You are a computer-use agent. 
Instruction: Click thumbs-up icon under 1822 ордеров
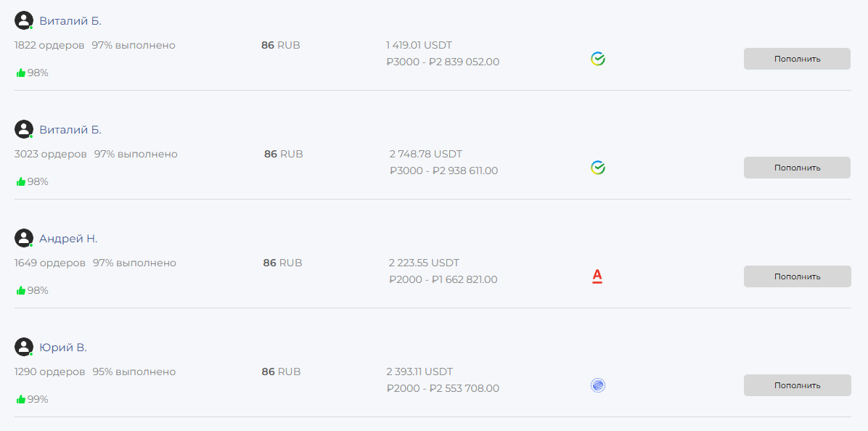(x=21, y=73)
